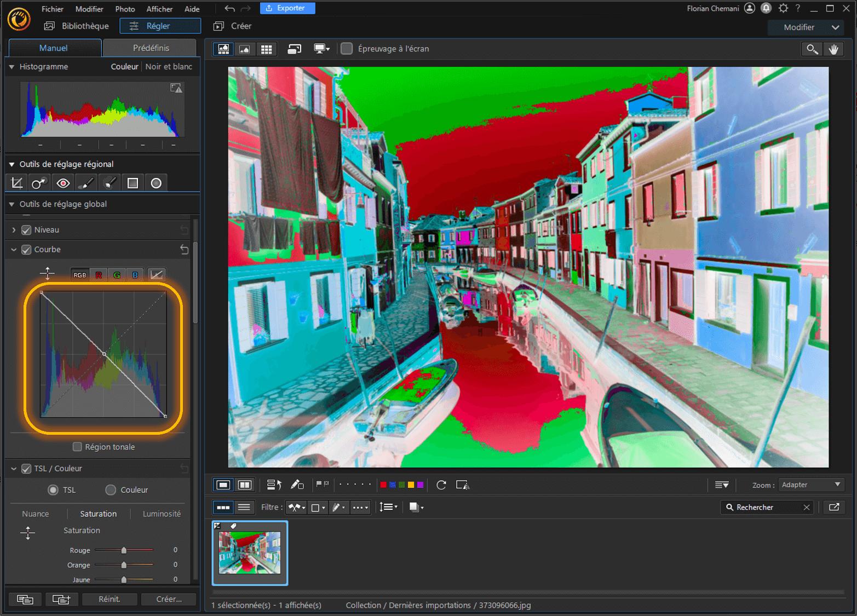Open the Photo menu
Screen dimensions: 857x616
pyautogui.click(x=125, y=9)
